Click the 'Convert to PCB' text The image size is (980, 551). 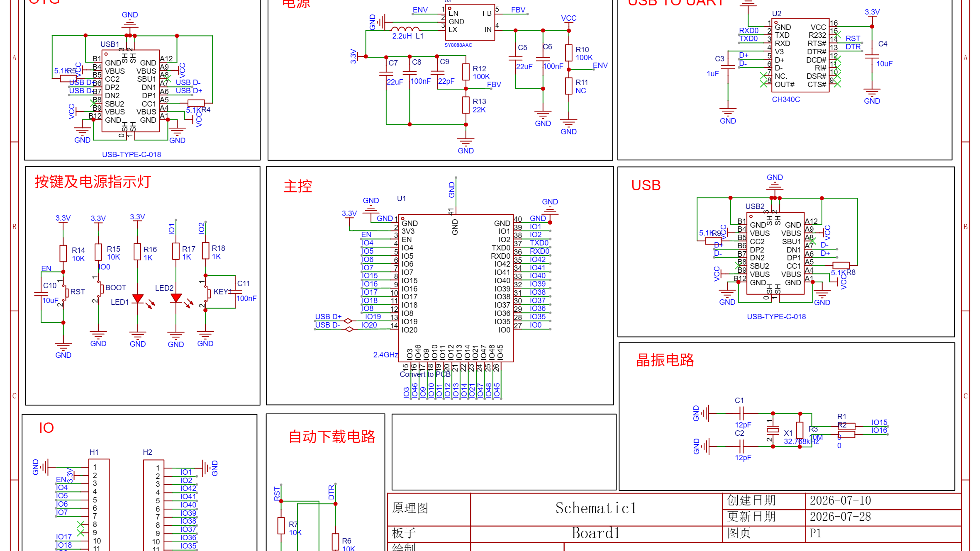tap(425, 374)
